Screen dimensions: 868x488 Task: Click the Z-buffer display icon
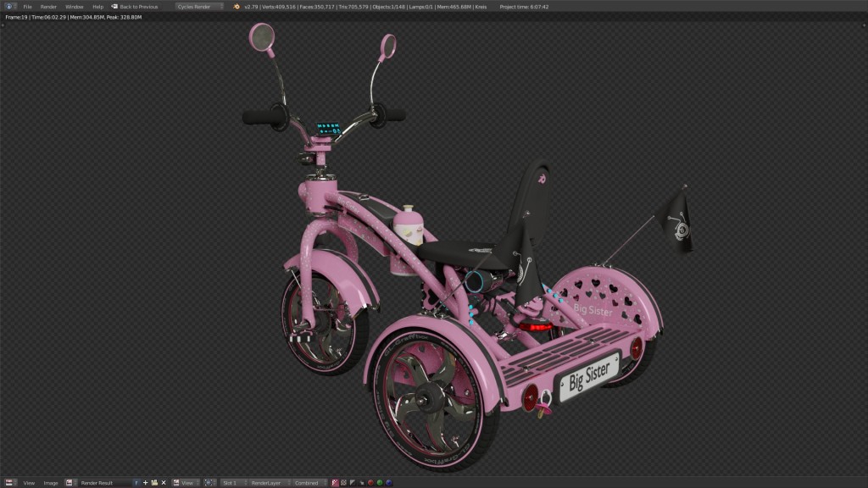tap(352, 482)
